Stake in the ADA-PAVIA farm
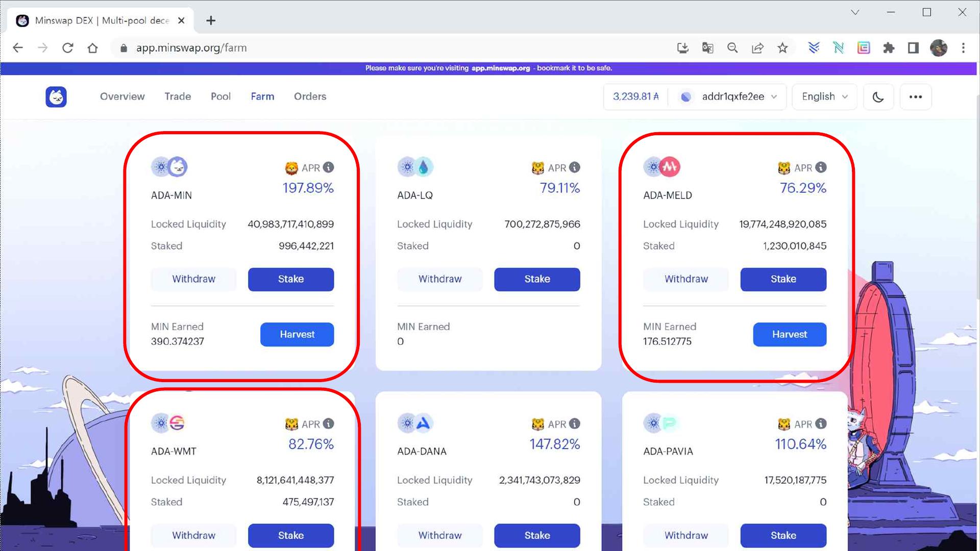980x551 pixels. point(783,535)
